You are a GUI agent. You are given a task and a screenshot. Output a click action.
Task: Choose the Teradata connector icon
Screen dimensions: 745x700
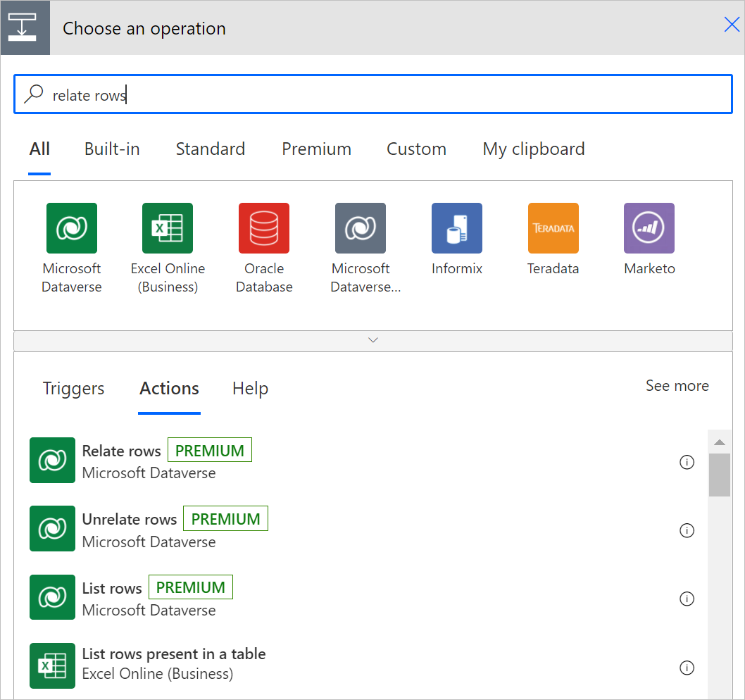point(553,228)
